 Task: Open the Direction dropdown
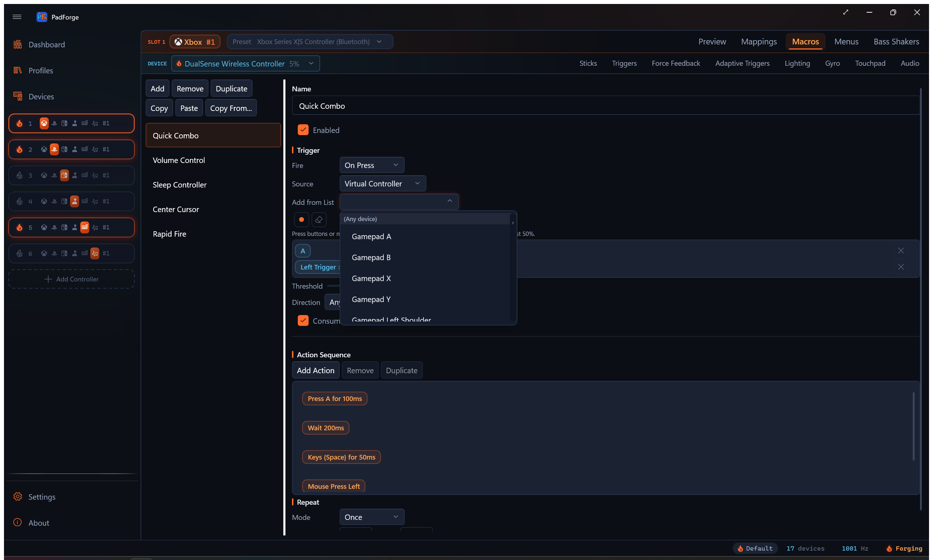(333, 302)
